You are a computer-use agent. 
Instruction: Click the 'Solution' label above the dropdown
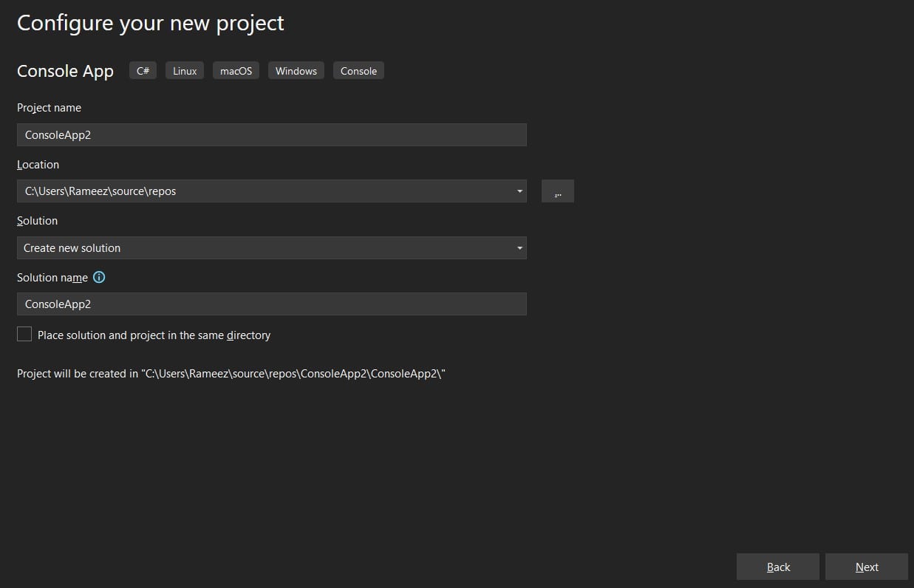(x=37, y=221)
